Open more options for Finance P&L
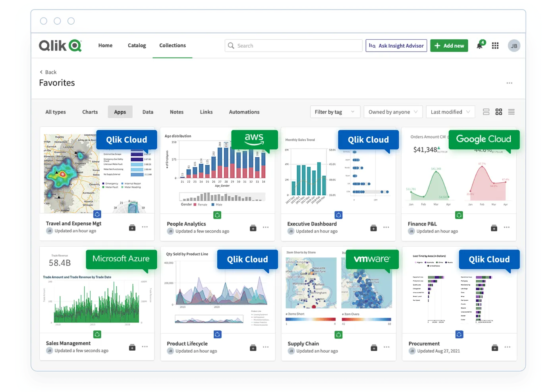Image resolution: width=556 pixels, height=392 pixels. point(507,228)
